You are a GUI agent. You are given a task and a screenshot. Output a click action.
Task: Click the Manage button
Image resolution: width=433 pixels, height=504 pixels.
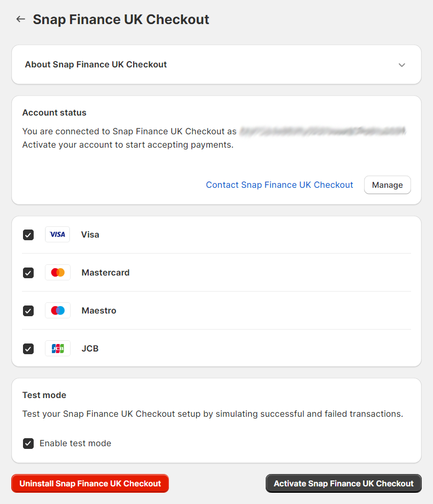pyautogui.click(x=387, y=185)
